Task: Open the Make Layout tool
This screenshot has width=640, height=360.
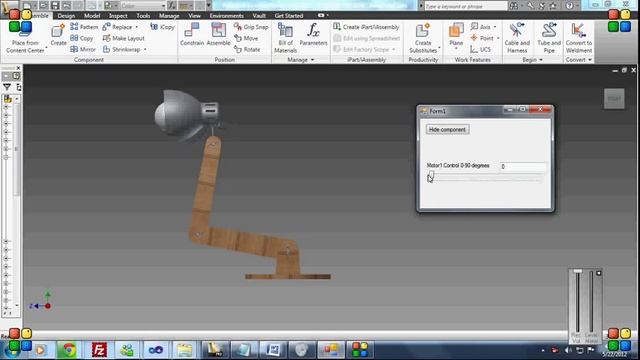Action: tap(124, 38)
